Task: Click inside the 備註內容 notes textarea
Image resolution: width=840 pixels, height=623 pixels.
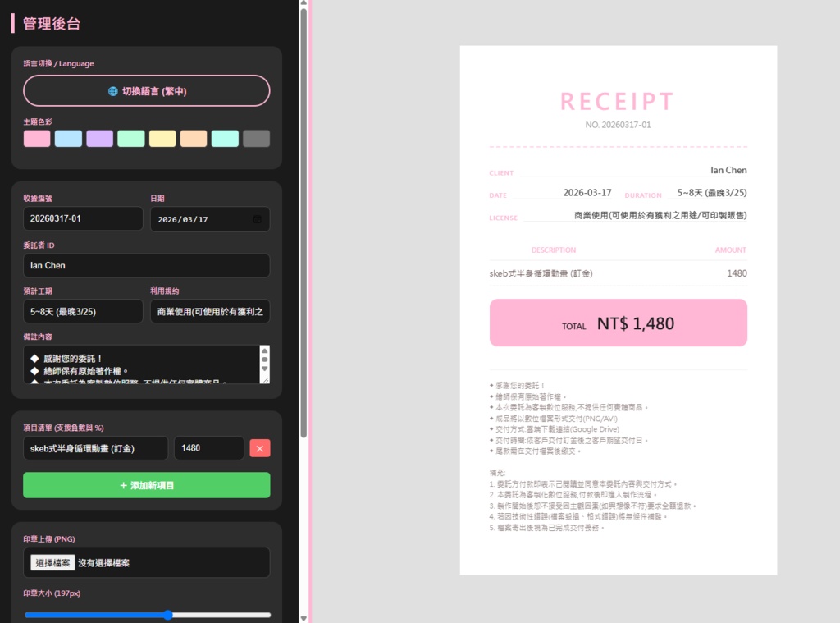Action: 141,364
